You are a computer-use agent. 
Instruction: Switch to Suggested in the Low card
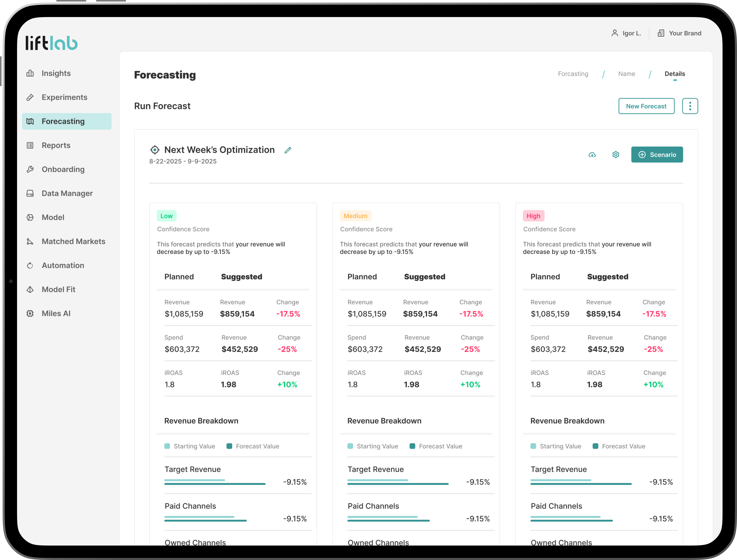[x=241, y=277]
